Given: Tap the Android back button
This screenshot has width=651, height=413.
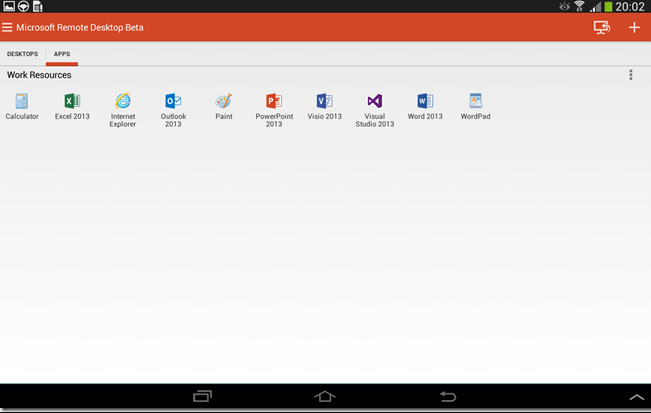Looking at the screenshot, I should pos(448,396).
